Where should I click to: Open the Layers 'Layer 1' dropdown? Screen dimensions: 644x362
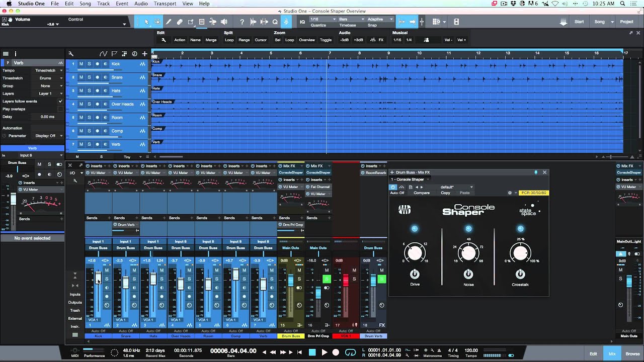pos(49,94)
